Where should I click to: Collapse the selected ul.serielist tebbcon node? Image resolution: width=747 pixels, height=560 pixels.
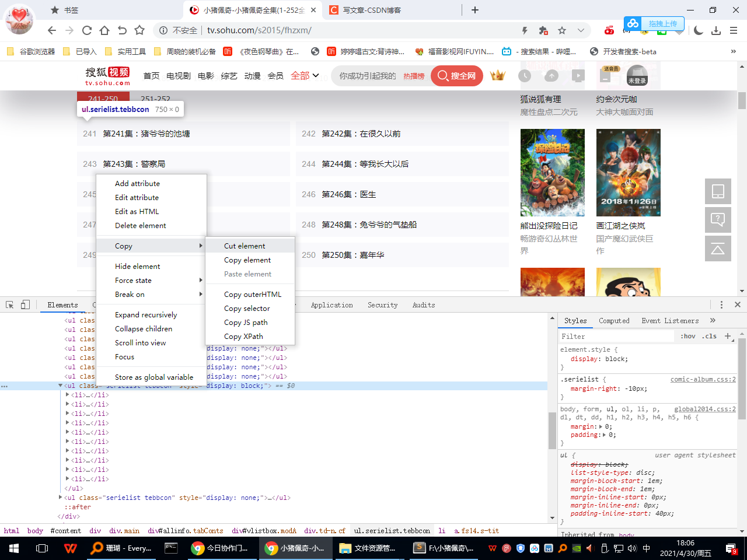click(x=60, y=386)
